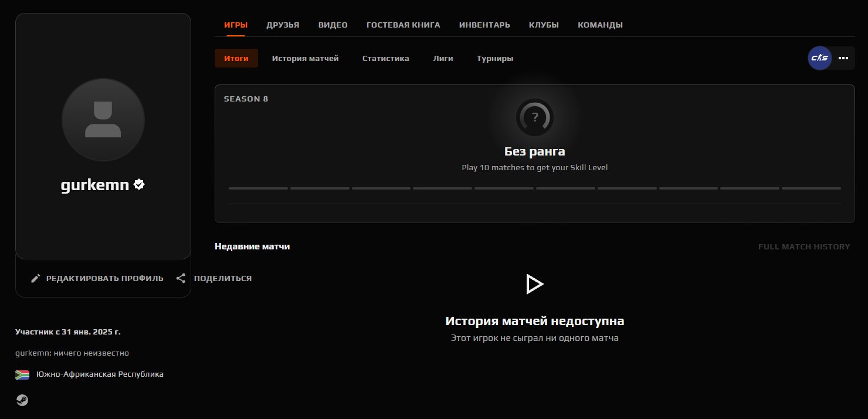Click the play triangle icon
This screenshot has height=419, width=868.
[534, 284]
